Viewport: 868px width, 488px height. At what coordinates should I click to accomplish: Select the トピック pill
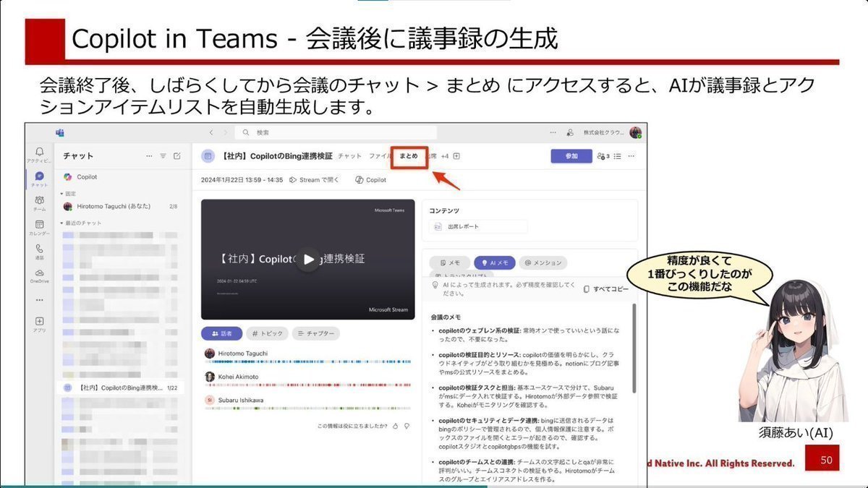coord(267,334)
